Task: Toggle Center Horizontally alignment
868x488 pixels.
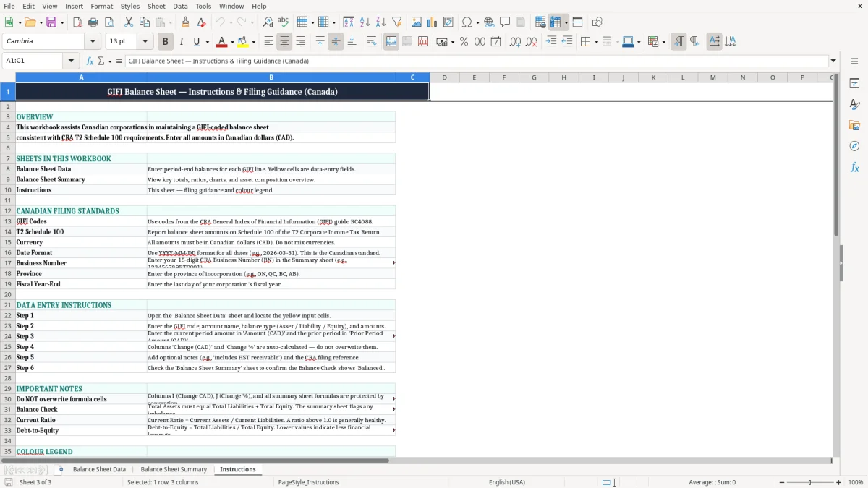Action: (x=284, y=42)
